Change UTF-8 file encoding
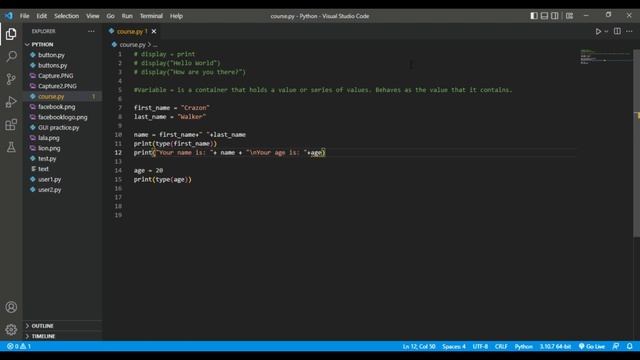Image resolution: width=640 pixels, height=360 pixels. (x=480, y=347)
